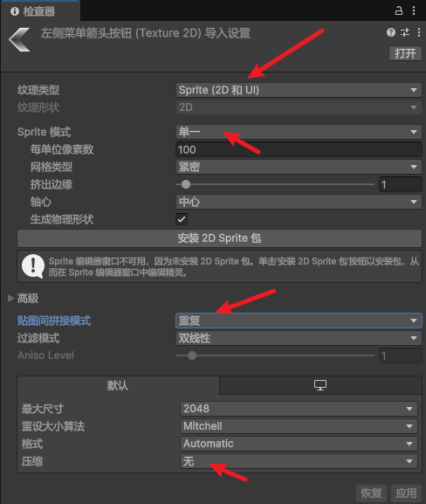The height and width of the screenshot is (504, 426).
Task: Click the 纹理类型 label
Action: [38, 90]
